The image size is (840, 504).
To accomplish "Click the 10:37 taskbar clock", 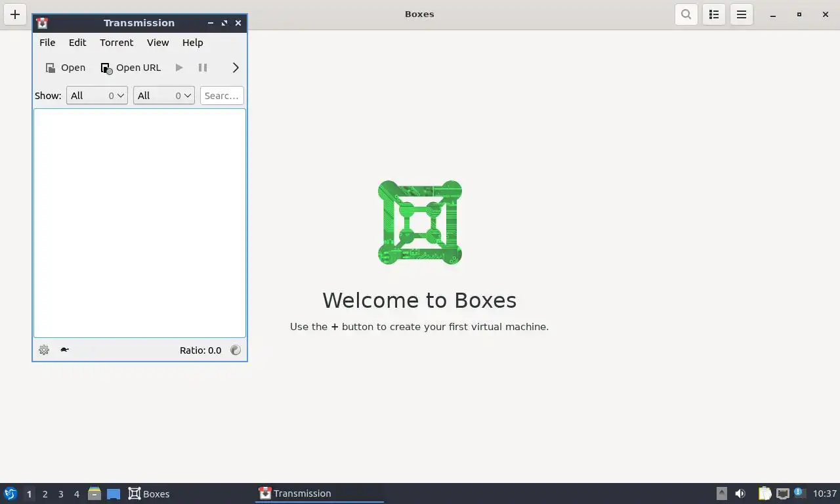I will [x=825, y=493].
